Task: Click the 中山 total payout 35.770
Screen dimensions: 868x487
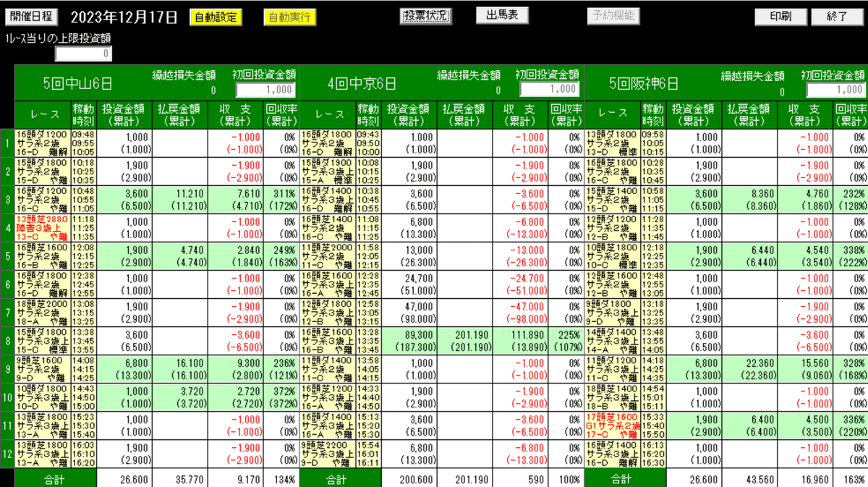Action: [180, 478]
